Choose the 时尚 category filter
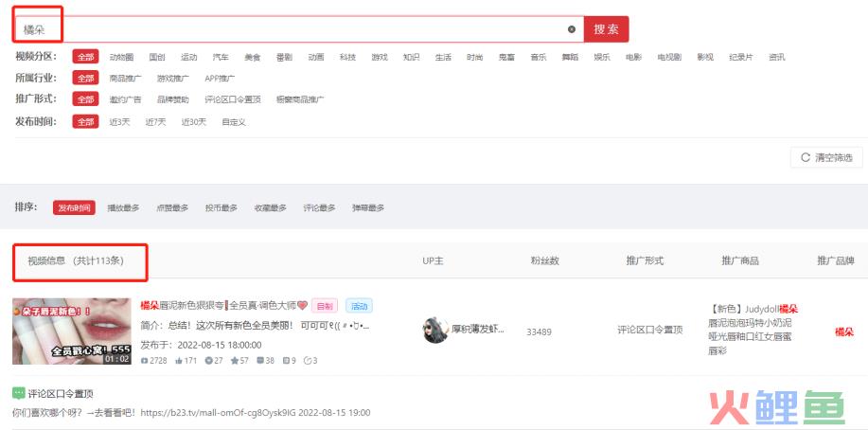Viewport: 868px width, 430px height. click(x=475, y=57)
